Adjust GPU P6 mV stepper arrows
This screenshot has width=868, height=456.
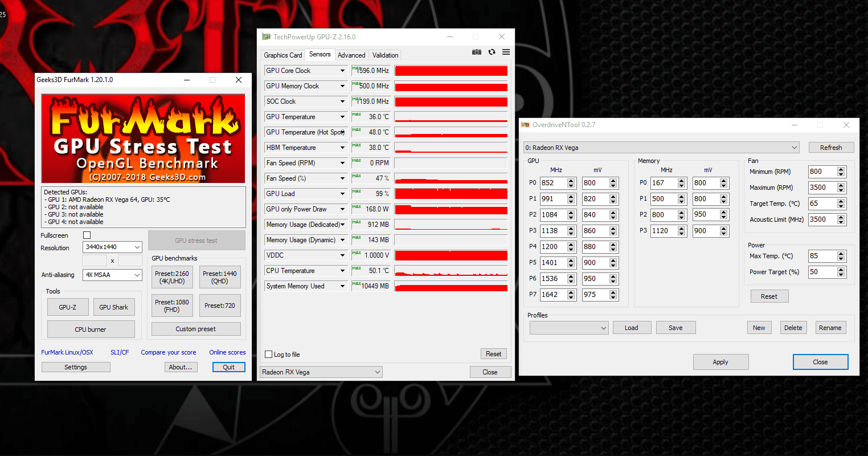(613, 279)
